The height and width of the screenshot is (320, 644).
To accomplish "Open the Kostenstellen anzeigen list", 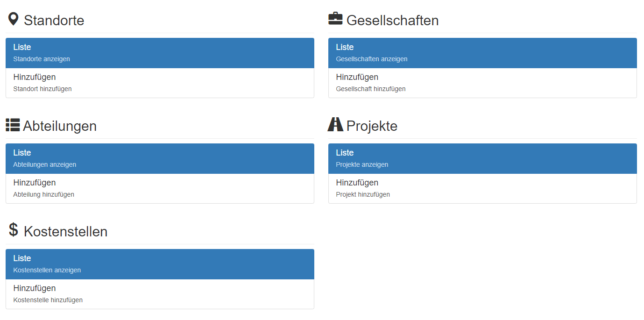I will pos(160,264).
